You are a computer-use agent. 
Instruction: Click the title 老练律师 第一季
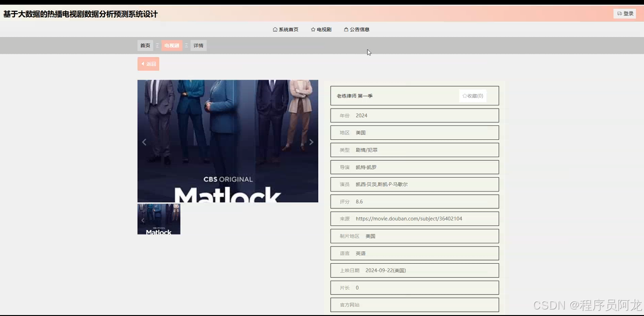point(354,96)
